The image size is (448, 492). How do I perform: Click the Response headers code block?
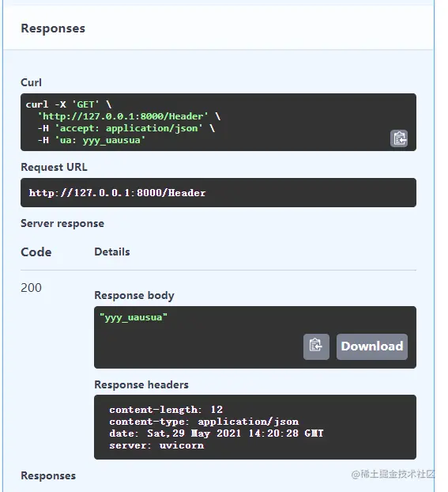click(x=255, y=427)
